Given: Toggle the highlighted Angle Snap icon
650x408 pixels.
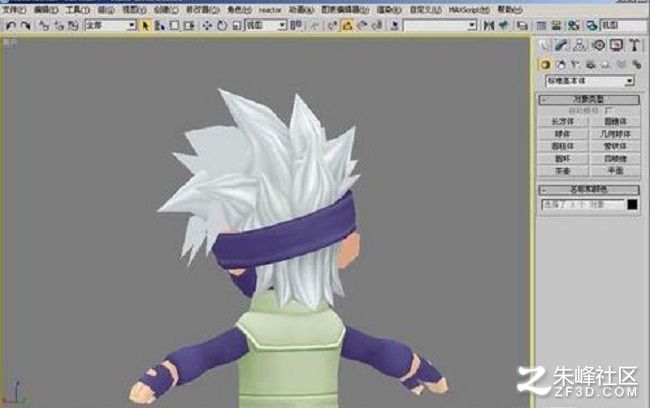Looking at the screenshot, I should 347,26.
